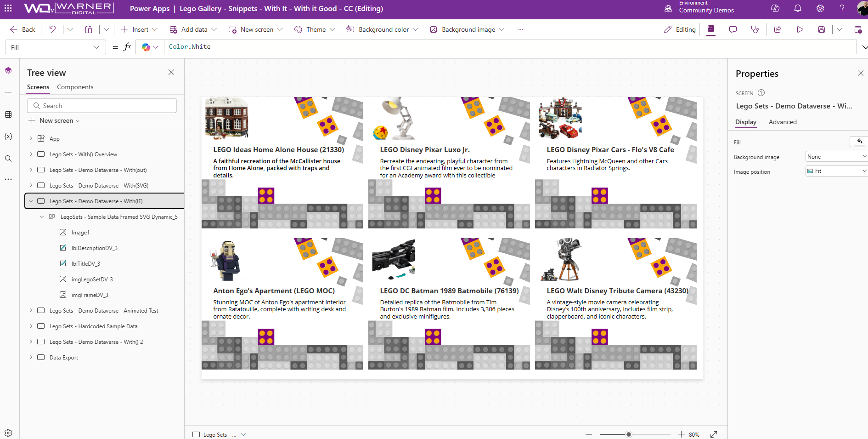Open the Insert plus sidebar icon
The height and width of the screenshot is (439, 868).
pyautogui.click(x=8, y=92)
